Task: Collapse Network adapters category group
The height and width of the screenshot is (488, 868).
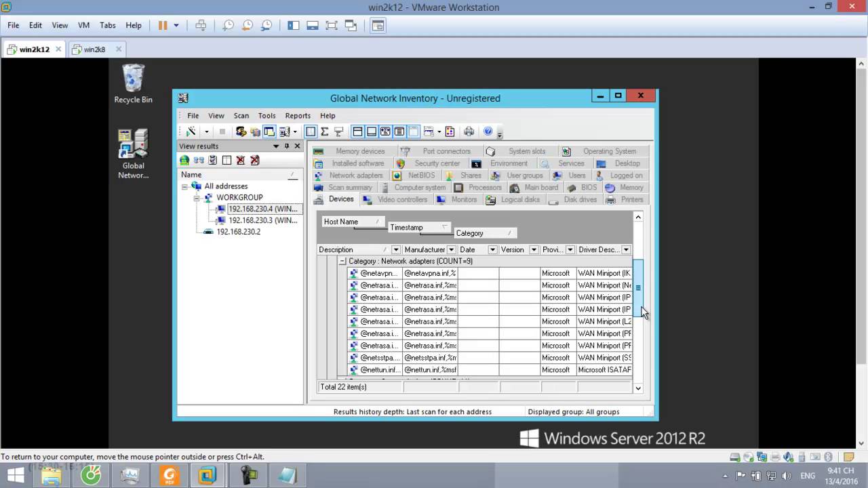Action: 342,261
